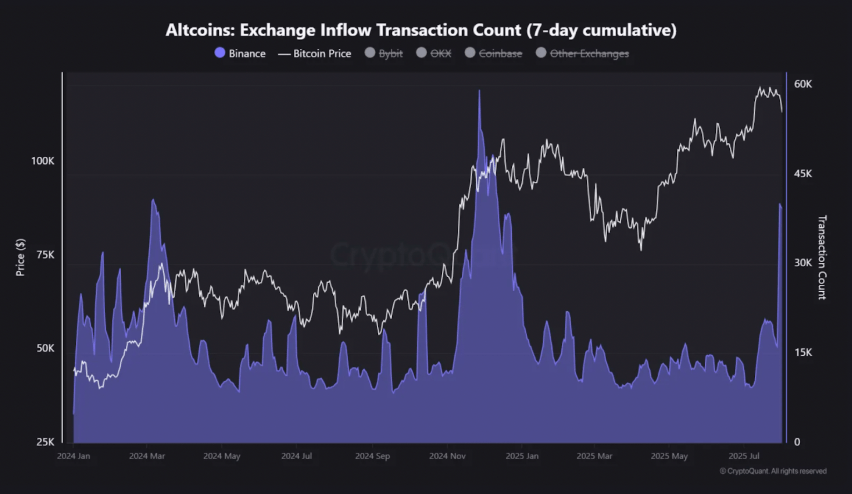The height and width of the screenshot is (494, 852).
Task: Show the Other Exchanges series label
Action: [x=590, y=53]
